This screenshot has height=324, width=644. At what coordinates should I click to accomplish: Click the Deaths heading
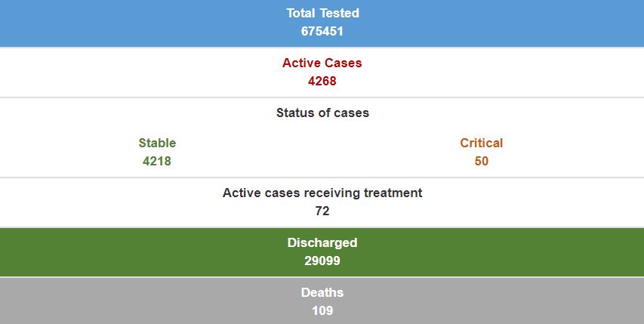pos(322,292)
